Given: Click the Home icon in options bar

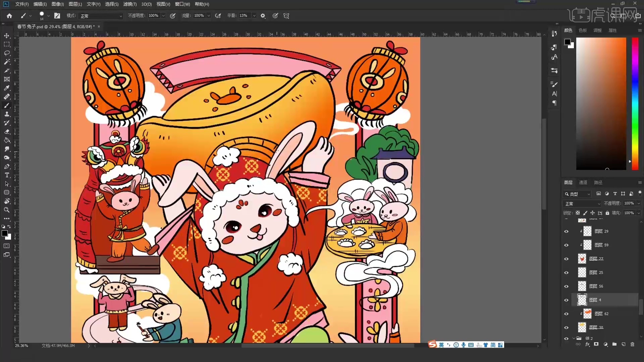Looking at the screenshot, I should [x=9, y=16].
